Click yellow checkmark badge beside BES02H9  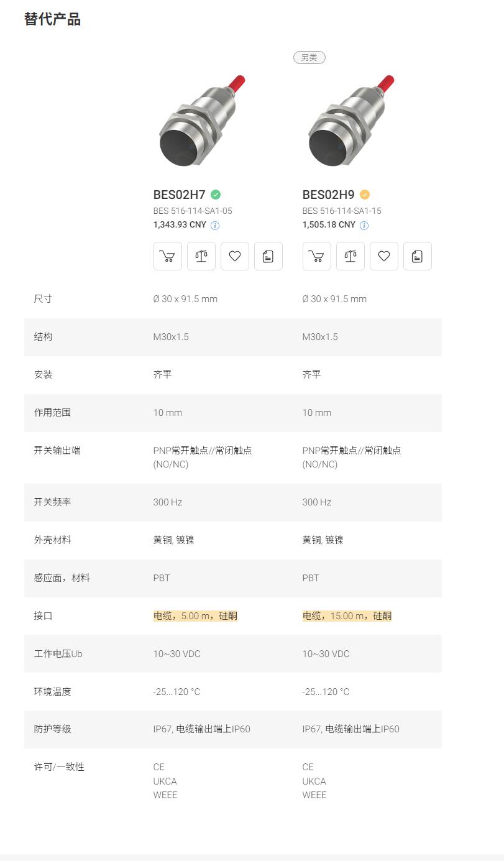(365, 194)
